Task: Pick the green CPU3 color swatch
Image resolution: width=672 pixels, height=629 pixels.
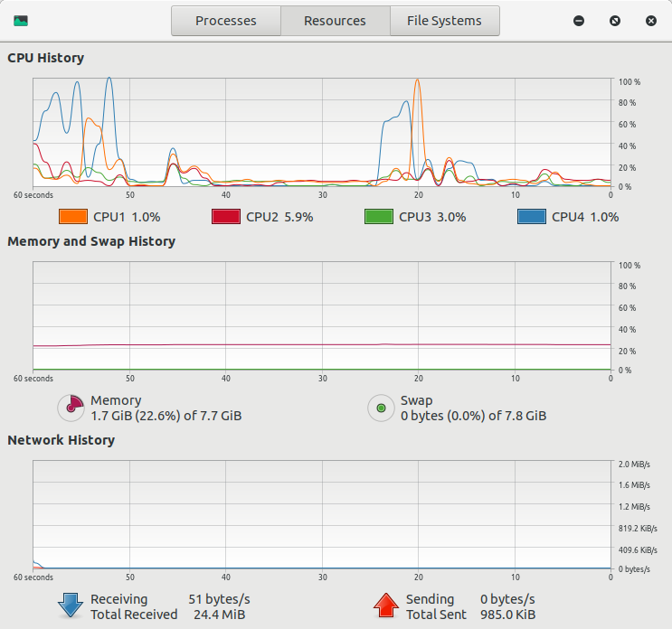Action: click(x=378, y=217)
